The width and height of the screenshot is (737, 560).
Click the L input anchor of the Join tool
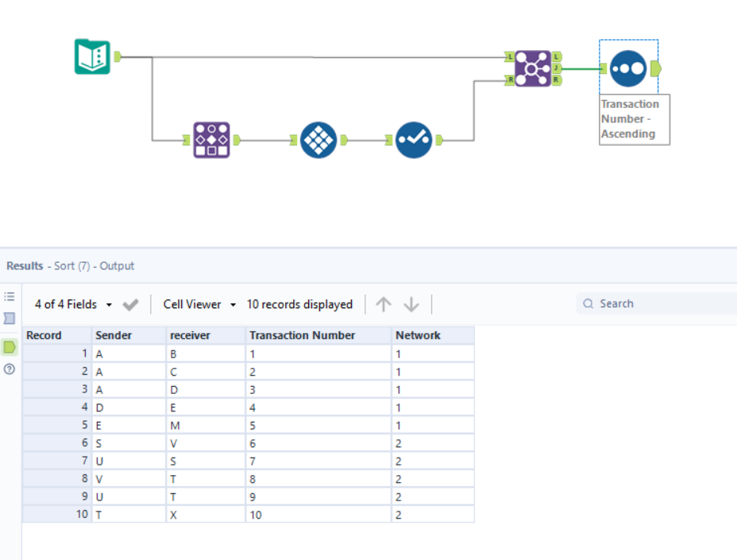point(509,56)
